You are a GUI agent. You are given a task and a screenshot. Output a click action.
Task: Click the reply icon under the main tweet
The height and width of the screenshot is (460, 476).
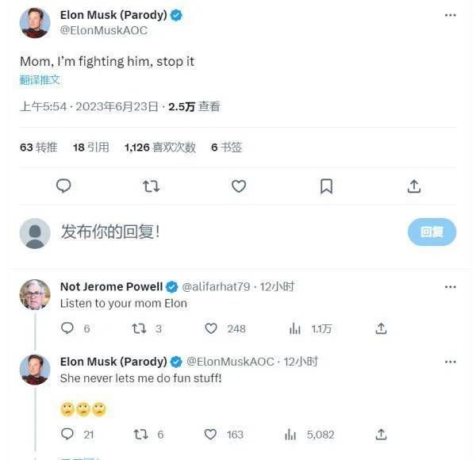(63, 186)
